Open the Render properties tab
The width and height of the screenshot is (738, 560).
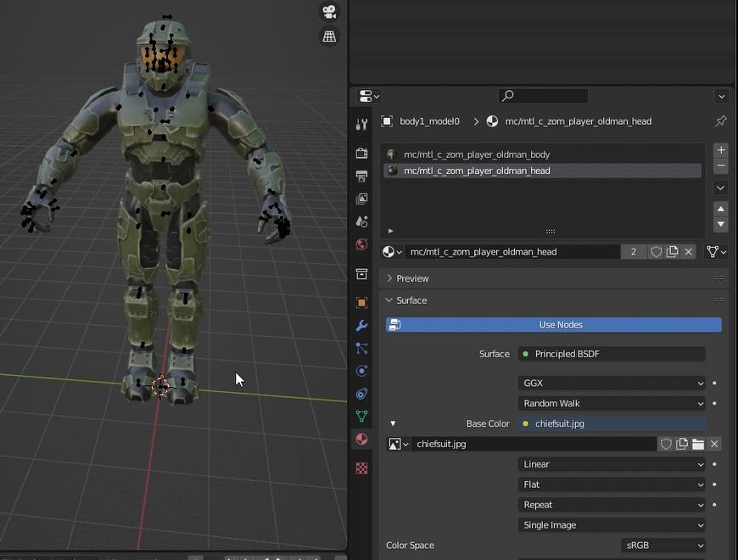tap(362, 154)
